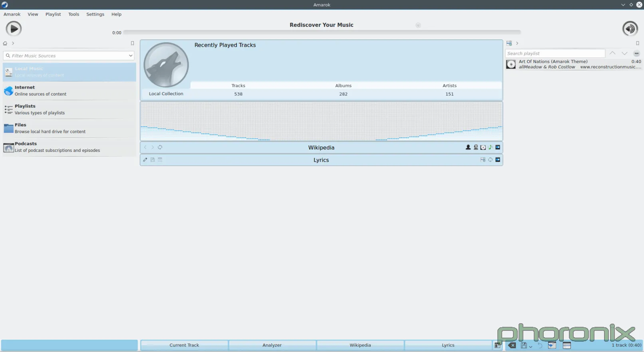
Task: Toggle the Analyzer applet button
Action: pyautogui.click(x=272, y=345)
